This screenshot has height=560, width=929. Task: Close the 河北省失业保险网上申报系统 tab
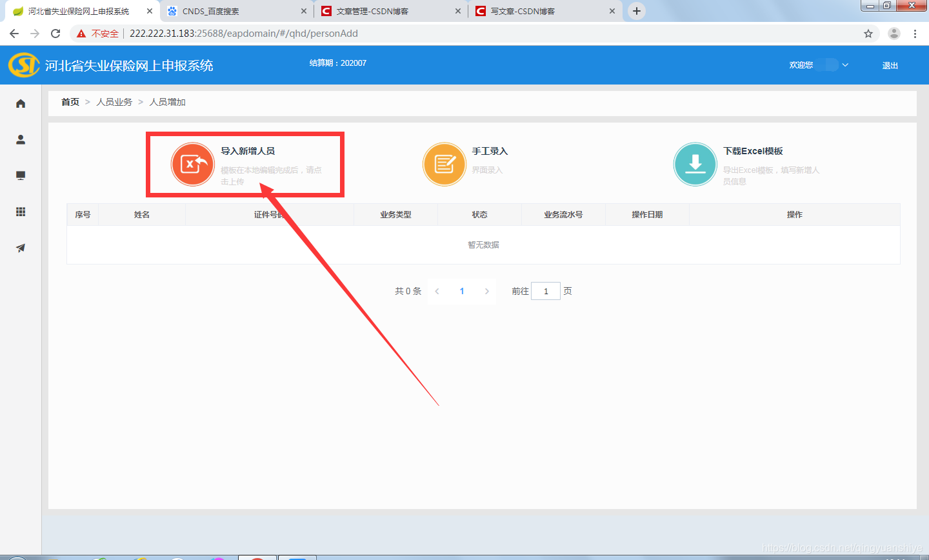pyautogui.click(x=150, y=11)
